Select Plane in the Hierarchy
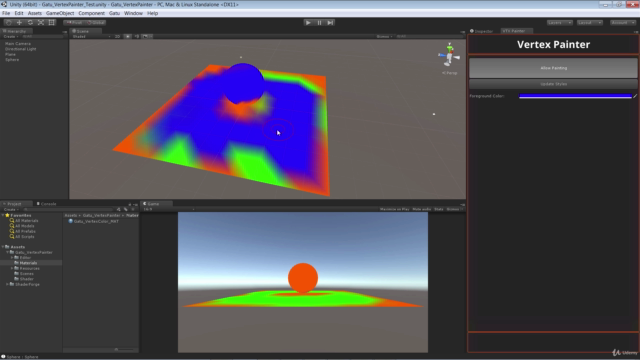Viewport: 640px width, 360px height. tap(11, 54)
